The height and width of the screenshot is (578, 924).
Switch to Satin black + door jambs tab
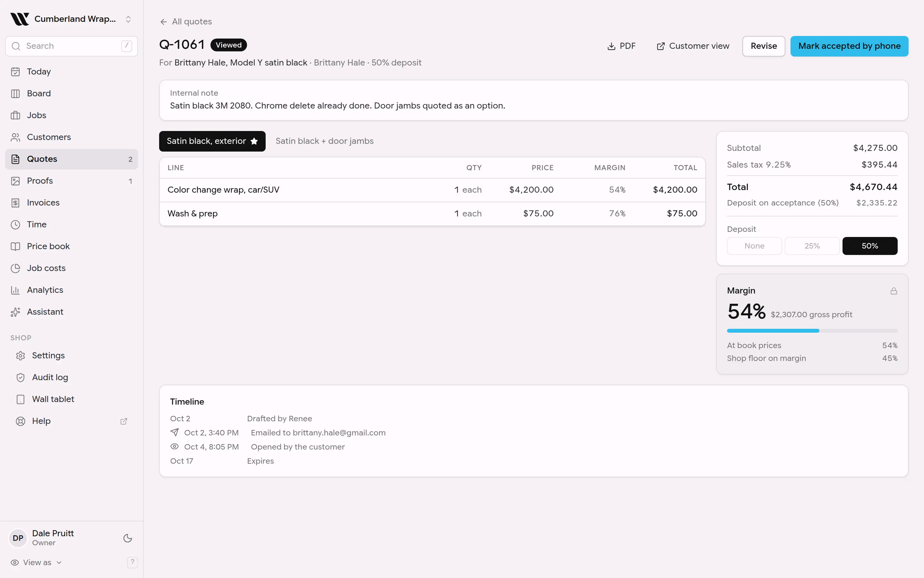pyautogui.click(x=324, y=141)
